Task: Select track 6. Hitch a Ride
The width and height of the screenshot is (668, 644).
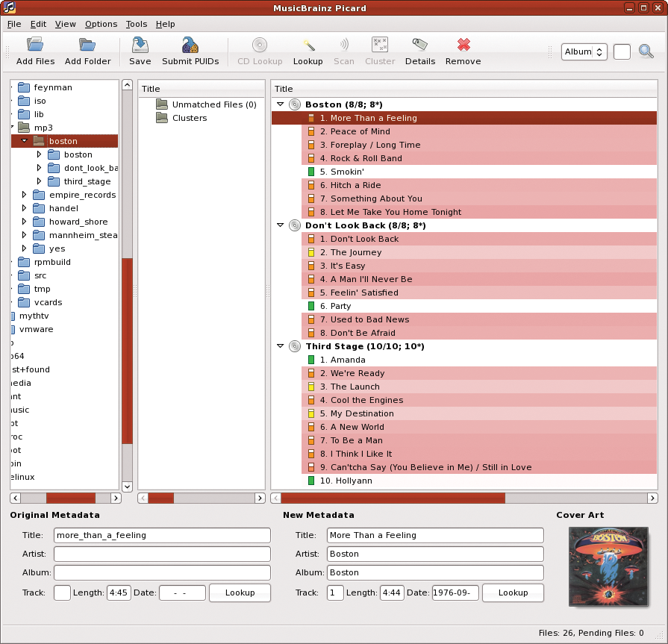Action: (x=479, y=185)
